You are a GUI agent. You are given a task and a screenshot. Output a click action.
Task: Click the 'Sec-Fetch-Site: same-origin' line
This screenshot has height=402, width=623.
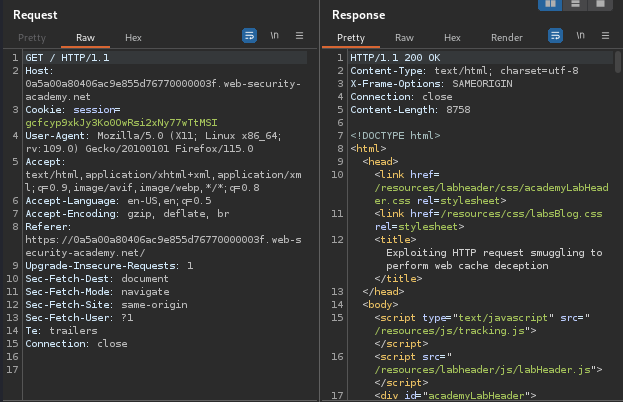106,305
